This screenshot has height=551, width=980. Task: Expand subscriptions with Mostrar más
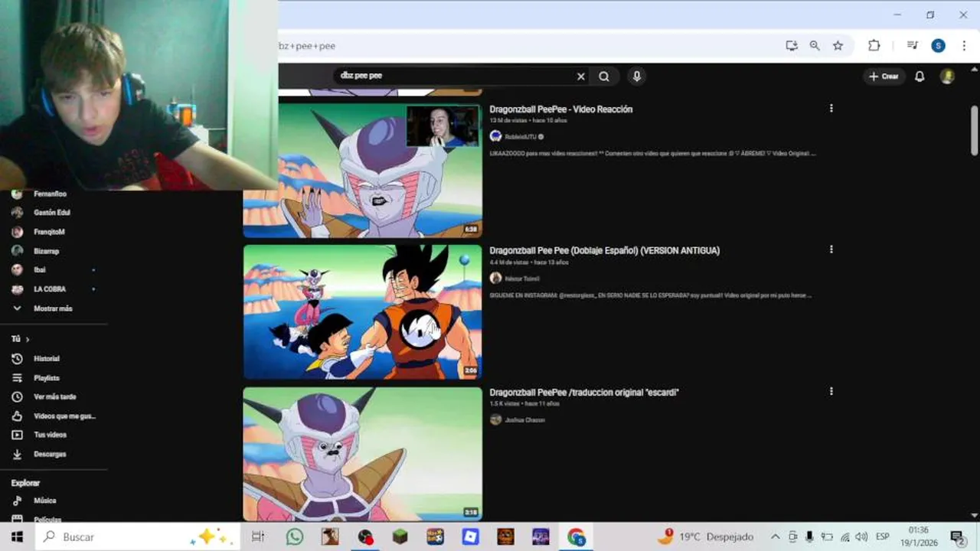[53, 308]
